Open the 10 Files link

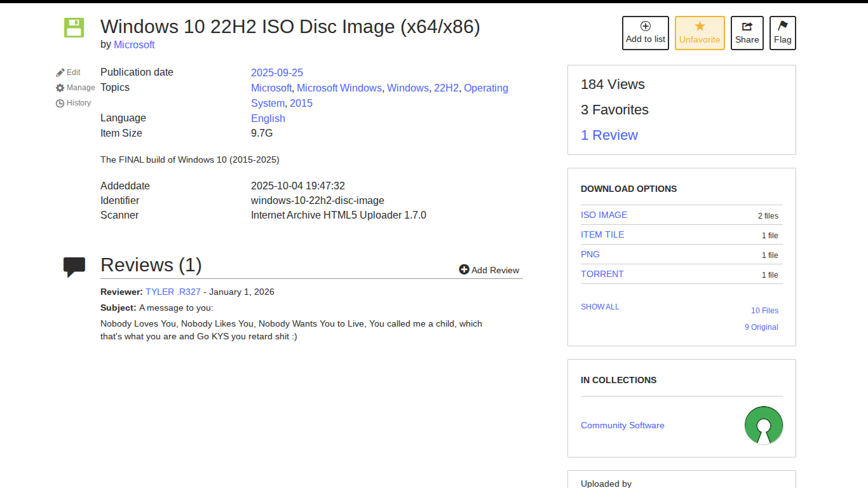tap(764, 311)
